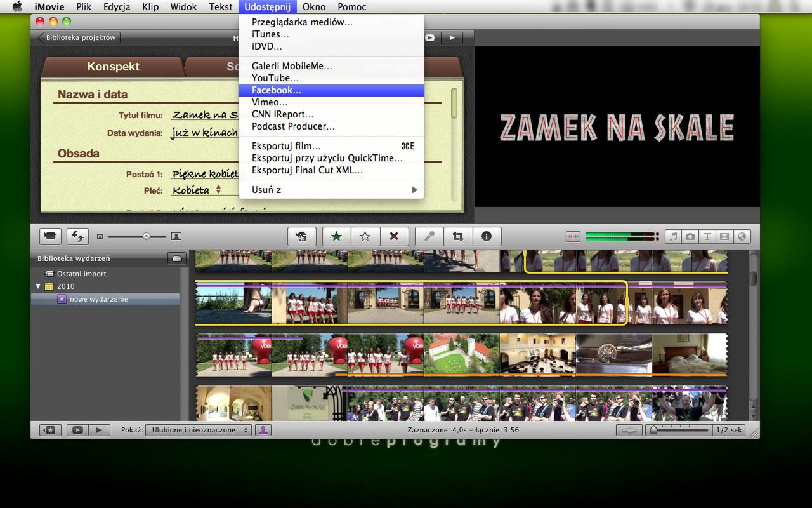
Task: Collapse the 2010 year group
Action: tap(38, 286)
